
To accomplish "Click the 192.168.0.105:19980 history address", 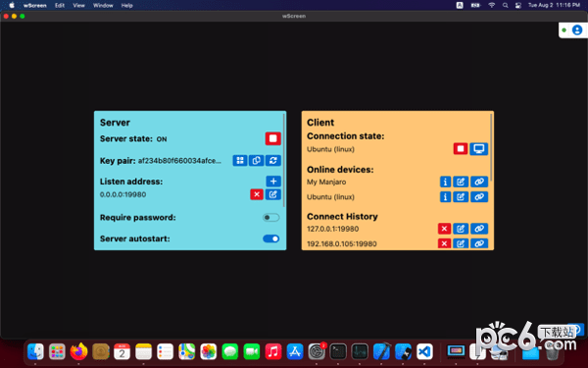I will (x=342, y=243).
